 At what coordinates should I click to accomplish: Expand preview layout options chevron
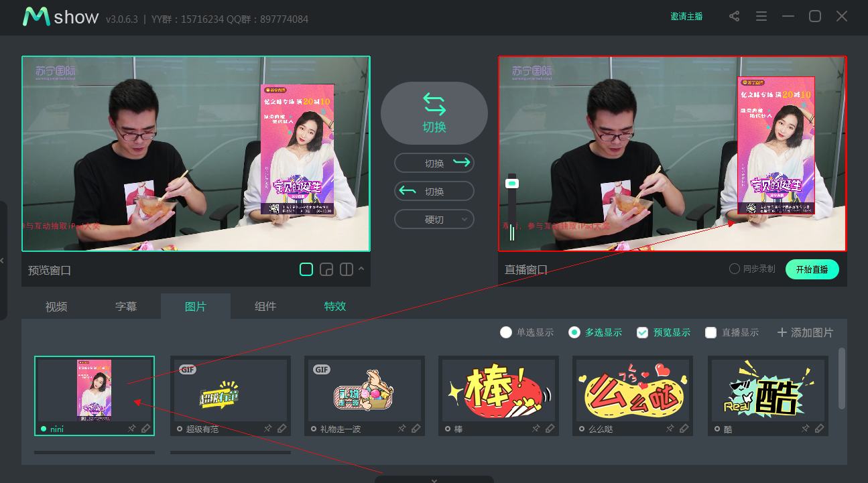361,269
